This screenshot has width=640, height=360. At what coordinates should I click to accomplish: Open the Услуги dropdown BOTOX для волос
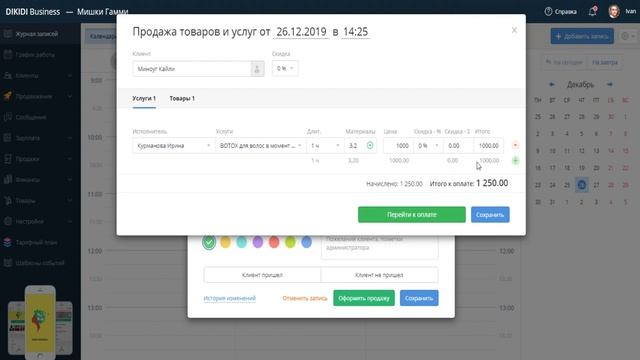260,146
